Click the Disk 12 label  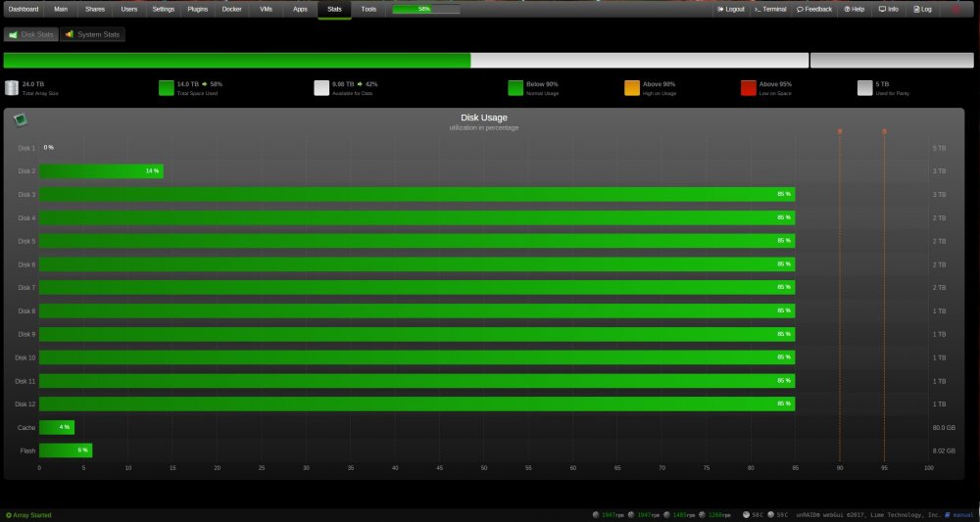click(x=25, y=404)
